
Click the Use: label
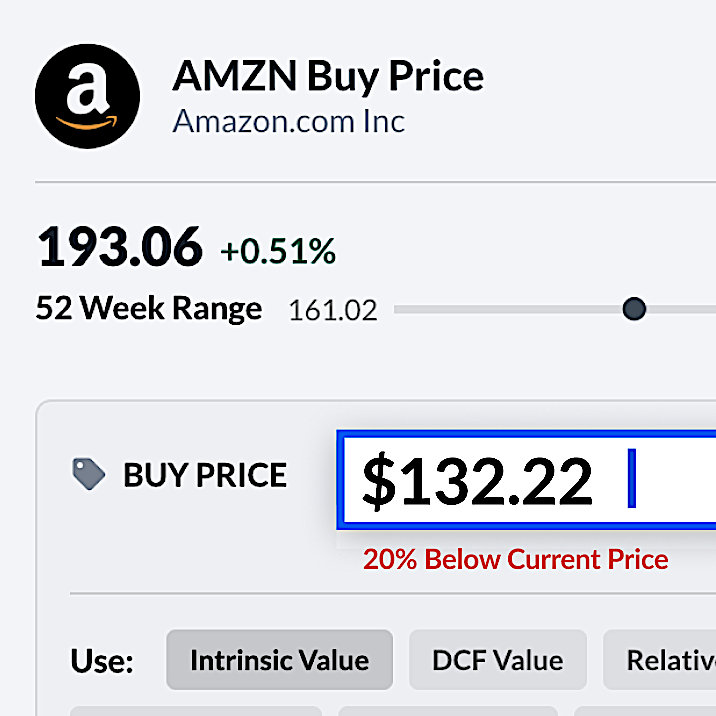pos(102,661)
